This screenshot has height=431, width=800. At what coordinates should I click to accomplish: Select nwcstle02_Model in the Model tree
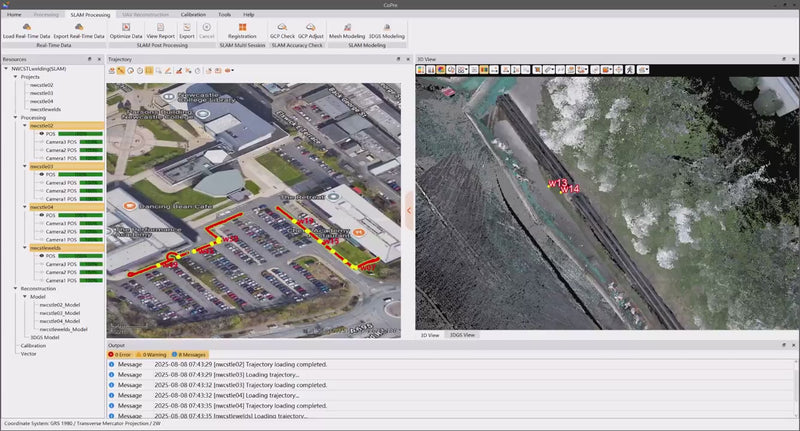[x=58, y=305]
